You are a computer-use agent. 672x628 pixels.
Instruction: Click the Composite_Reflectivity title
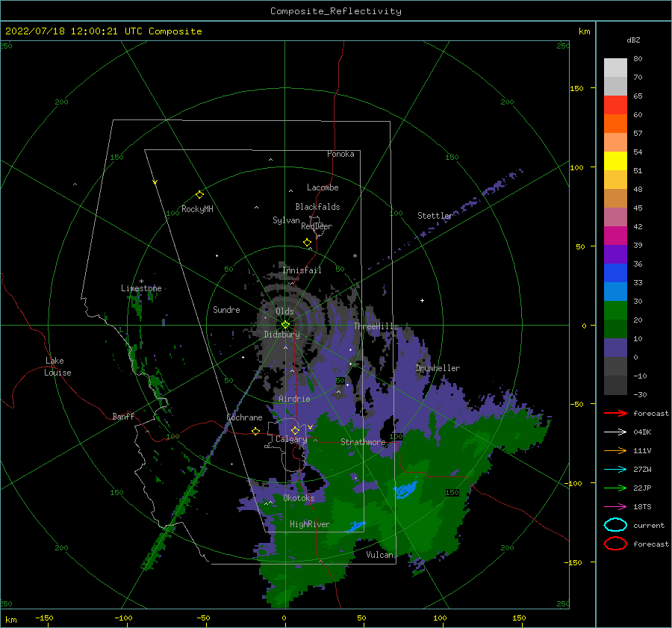tap(336, 11)
